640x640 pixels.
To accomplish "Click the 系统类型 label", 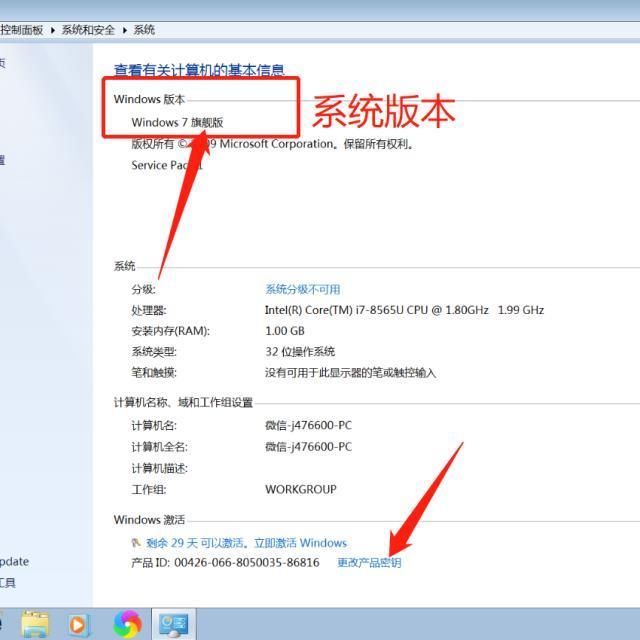I will (x=154, y=352).
